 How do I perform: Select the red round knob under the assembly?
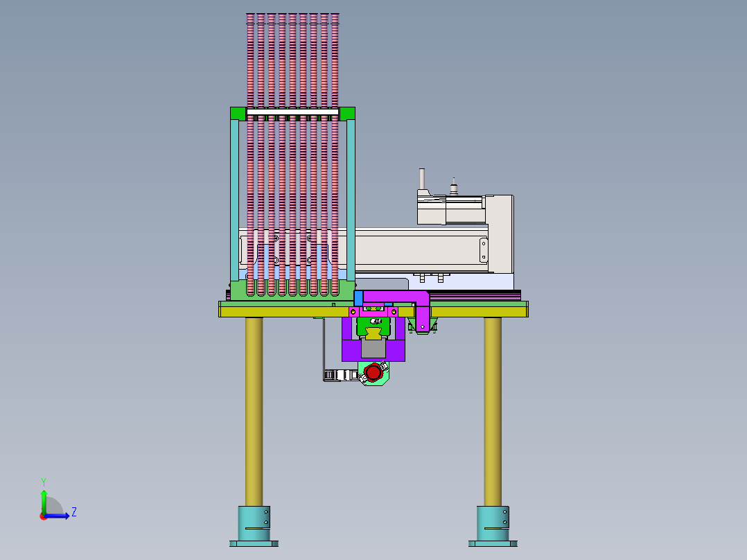coord(373,372)
